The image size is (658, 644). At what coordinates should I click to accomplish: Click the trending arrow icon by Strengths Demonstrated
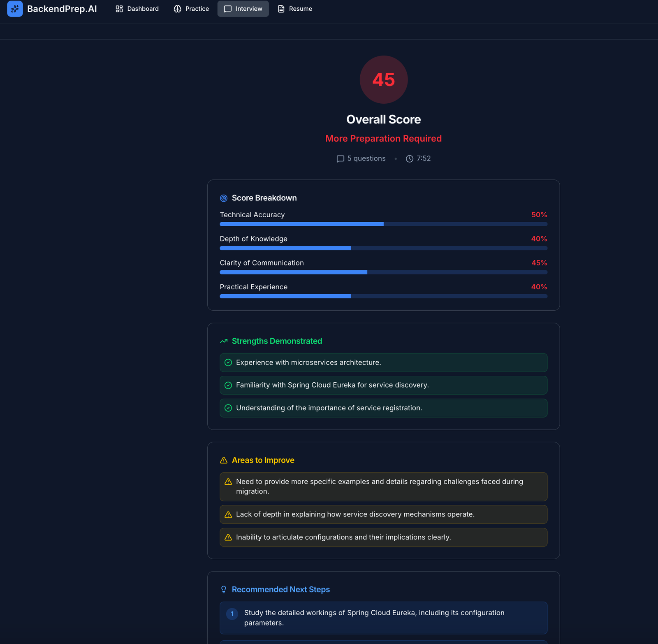click(224, 341)
